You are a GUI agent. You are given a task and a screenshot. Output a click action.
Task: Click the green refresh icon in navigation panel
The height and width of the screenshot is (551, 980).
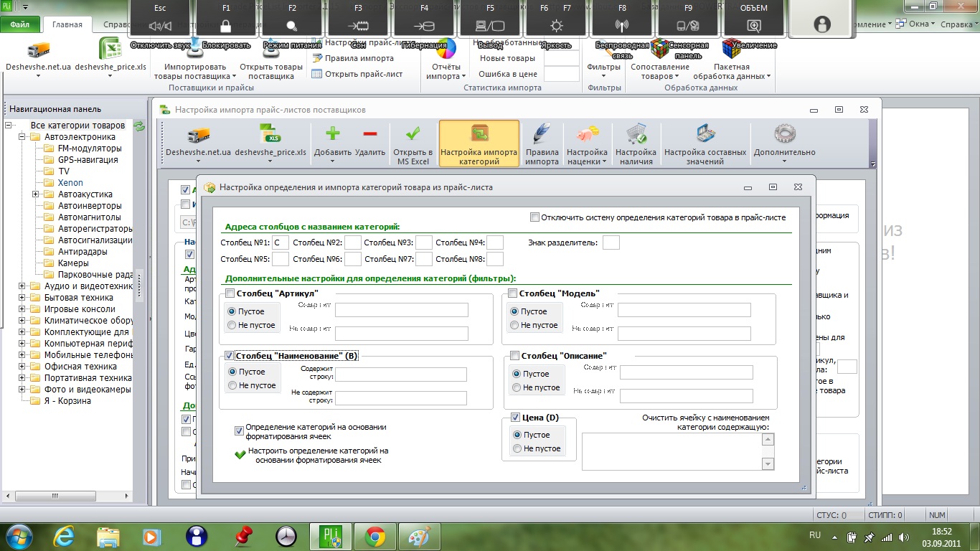(140, 126)
